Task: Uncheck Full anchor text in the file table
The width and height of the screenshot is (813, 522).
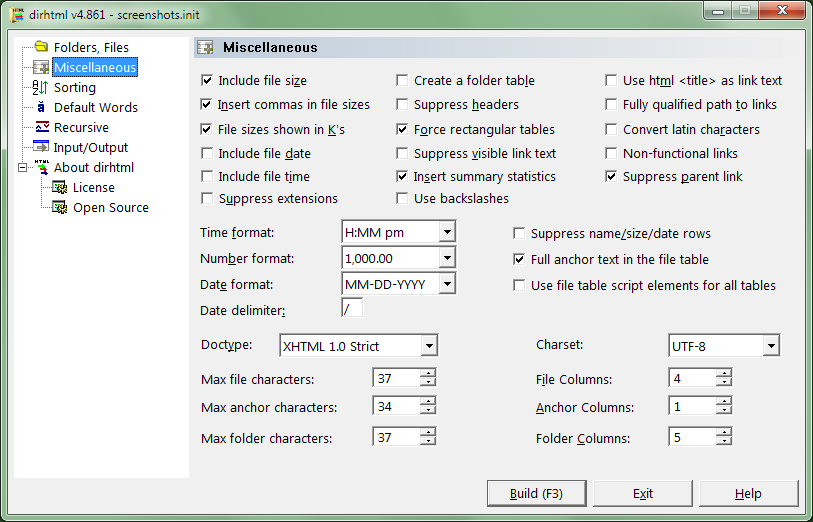Action: click(x=519, y=259)
